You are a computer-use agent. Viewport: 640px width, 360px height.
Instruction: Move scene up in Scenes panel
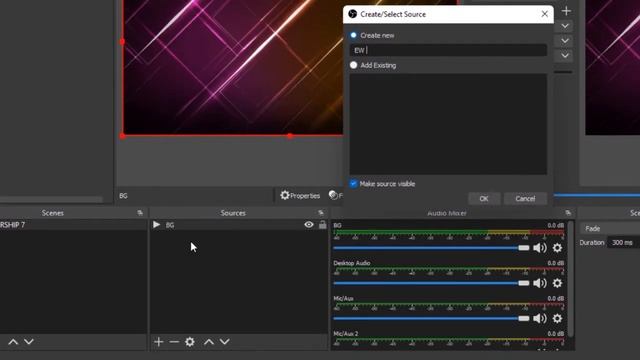13,342
